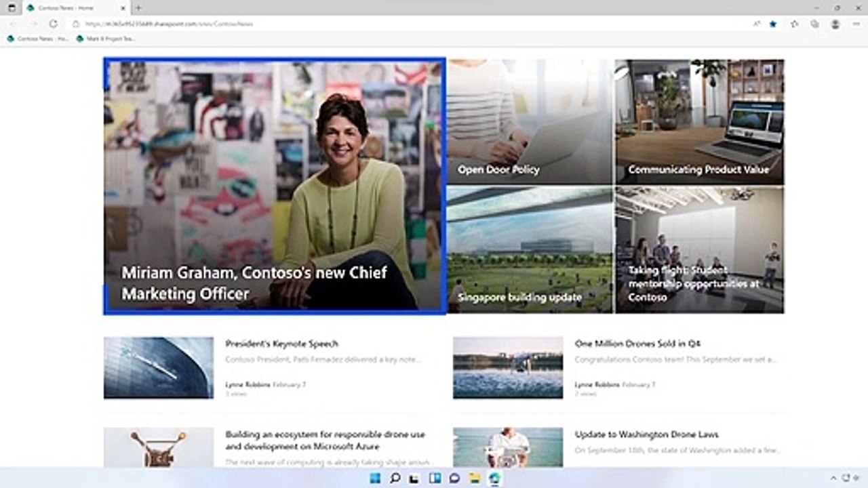Open the Taking flight student mentorship tile

click(x=699, y=250)
